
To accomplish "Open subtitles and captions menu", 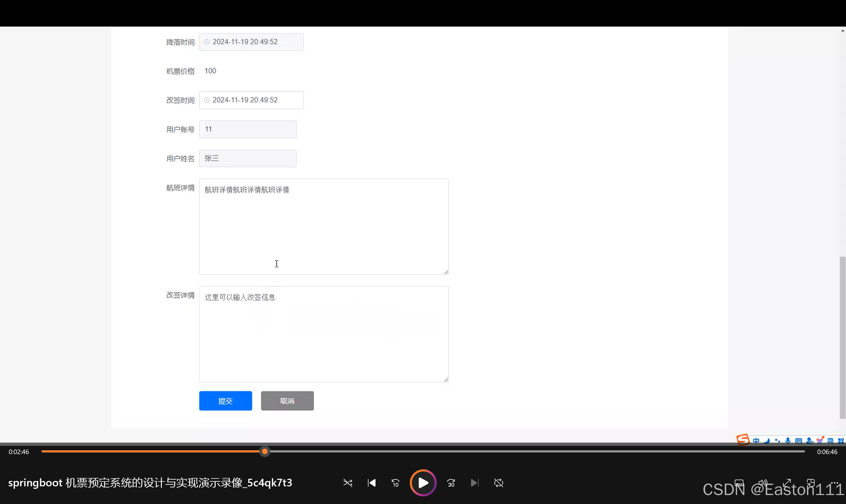I will [739, 483].
